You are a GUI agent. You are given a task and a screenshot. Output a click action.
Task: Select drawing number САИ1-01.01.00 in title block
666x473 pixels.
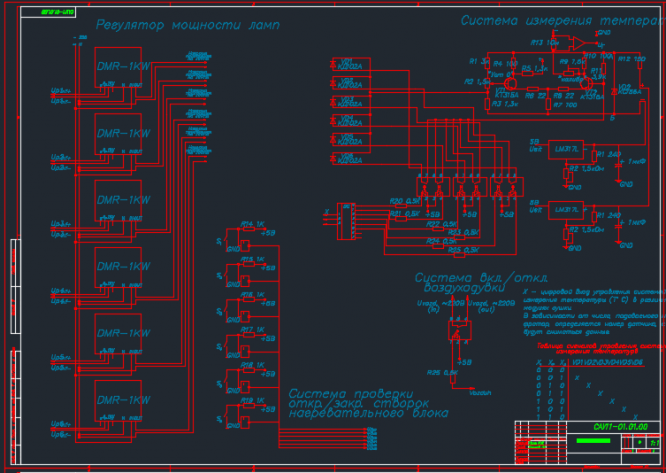click(x=620, y=427)
